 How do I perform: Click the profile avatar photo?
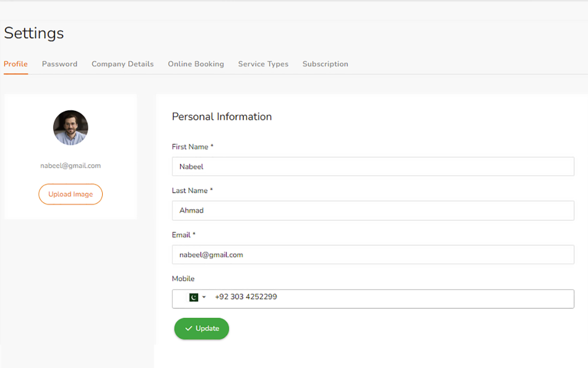coord(71,128)
